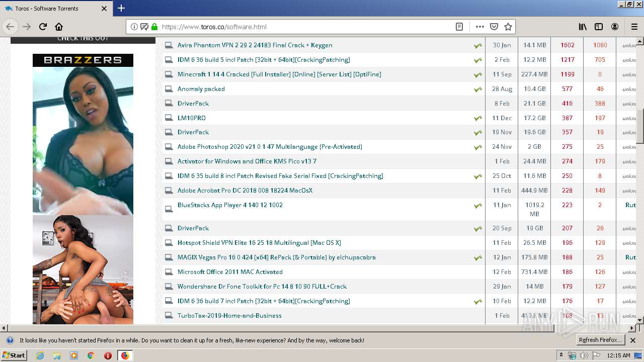Image resolution: width=644 pixels, height=362 pixels.
Task: Open the volume control in system tray
Action: click(584, 355)
